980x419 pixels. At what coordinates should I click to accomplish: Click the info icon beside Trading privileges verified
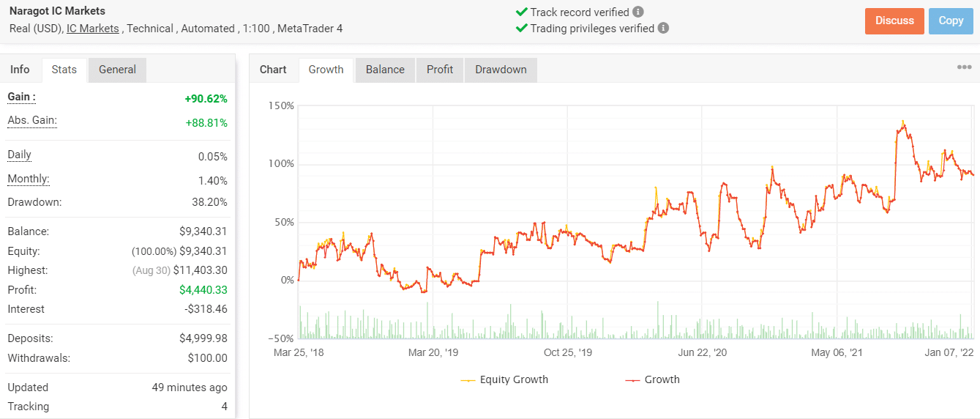pyautogui.click(x=663, y=28)
